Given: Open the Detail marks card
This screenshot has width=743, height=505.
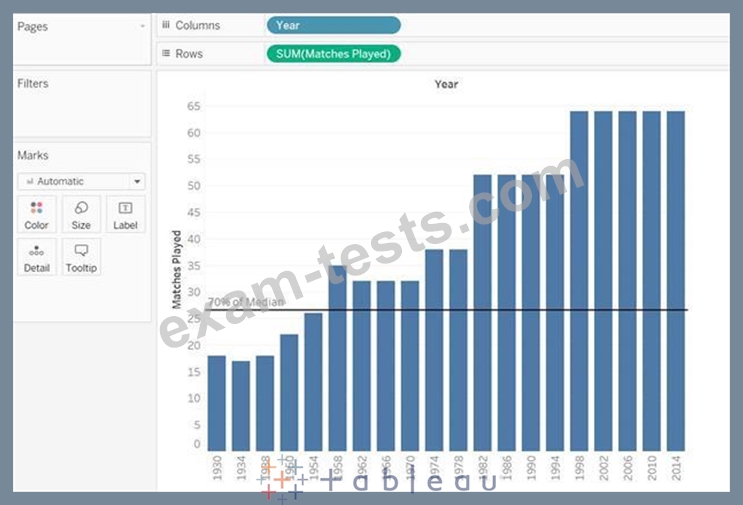Looking at the screenshot, I should point(36,257).
